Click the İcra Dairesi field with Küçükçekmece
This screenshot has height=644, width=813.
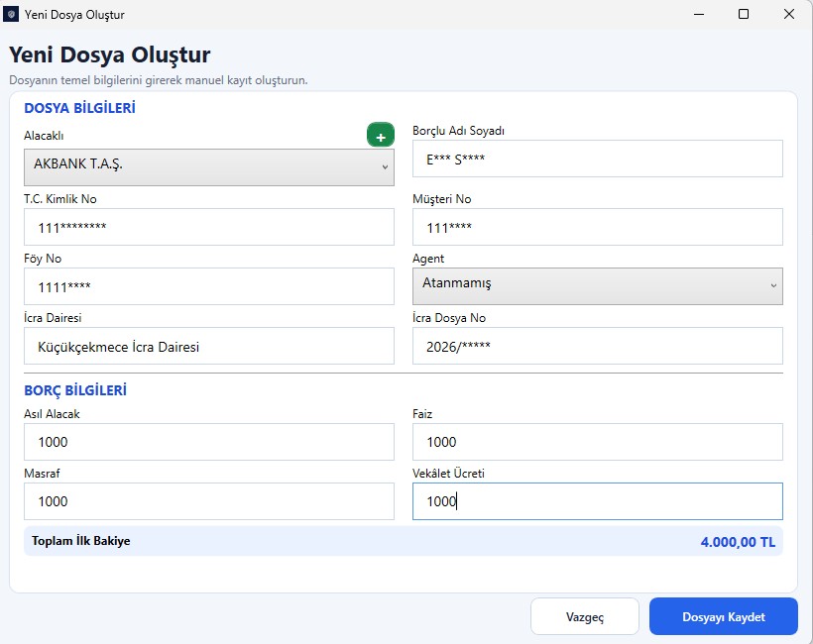[209, 346]
